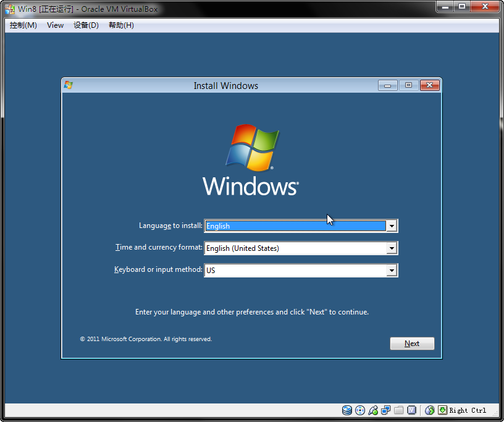Image resolution: width=504 pixels, height=422 pixels.
Task: Expand the Language to install dropdown arrow
Action: point(392,226)
